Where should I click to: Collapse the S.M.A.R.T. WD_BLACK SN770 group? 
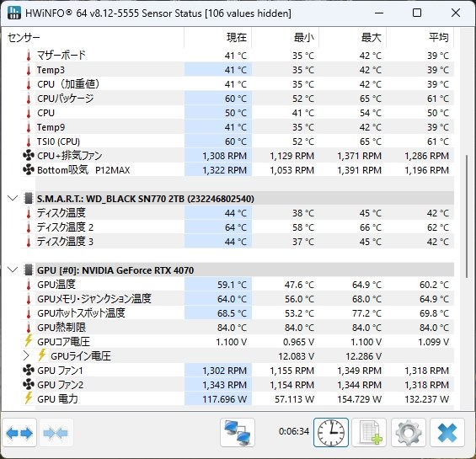[13, 199]
